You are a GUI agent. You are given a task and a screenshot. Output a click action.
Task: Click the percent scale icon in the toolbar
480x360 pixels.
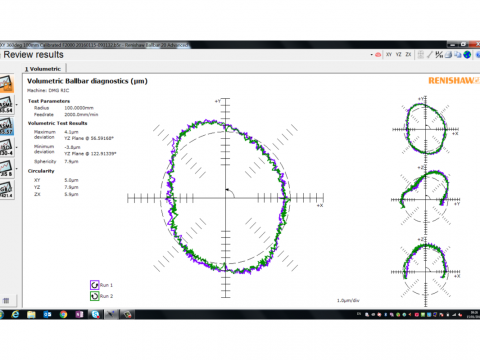coord(439,55)
